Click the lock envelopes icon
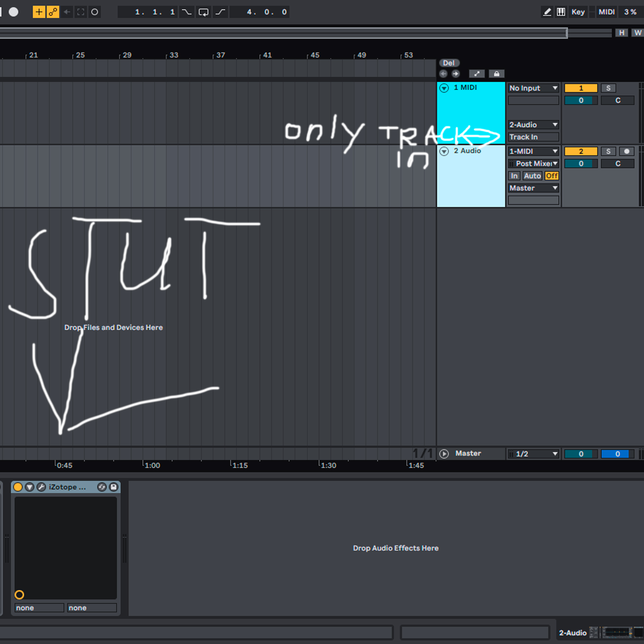This screenshot has width=644, height=644. click(496, 74)
